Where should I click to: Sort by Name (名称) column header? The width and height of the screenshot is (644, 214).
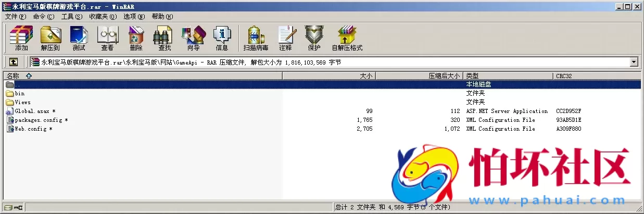[142, 75]
